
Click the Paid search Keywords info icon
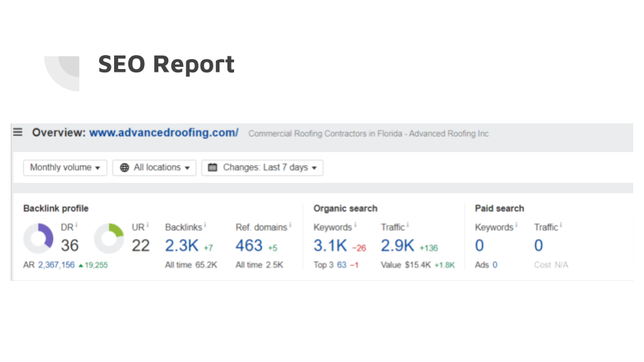[517, 225]
